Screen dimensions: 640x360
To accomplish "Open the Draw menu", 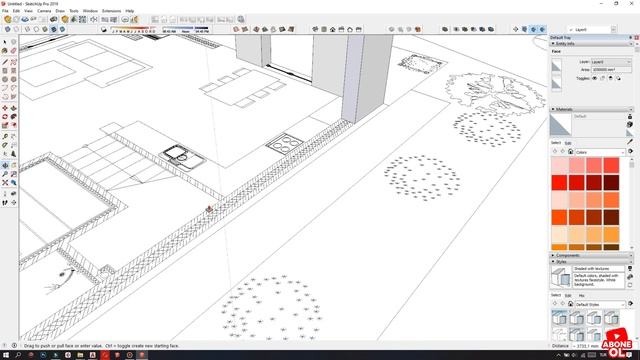I will coord(60,11).
